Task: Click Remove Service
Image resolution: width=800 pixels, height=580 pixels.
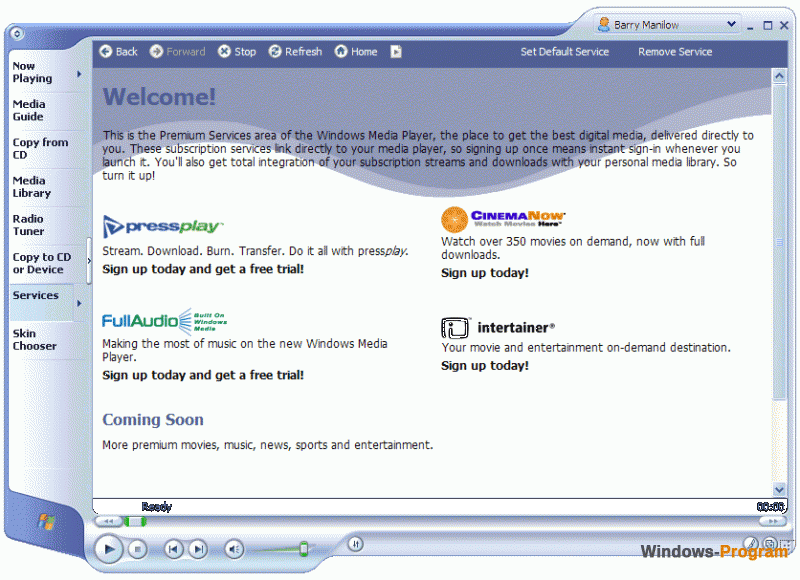Action: click(x=675, y=52)
